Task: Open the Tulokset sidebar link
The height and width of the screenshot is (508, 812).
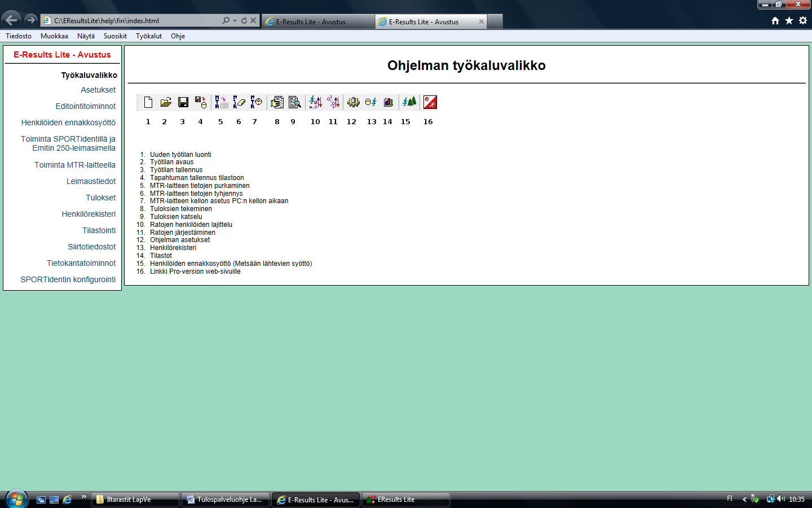Action: coord(100,198)
